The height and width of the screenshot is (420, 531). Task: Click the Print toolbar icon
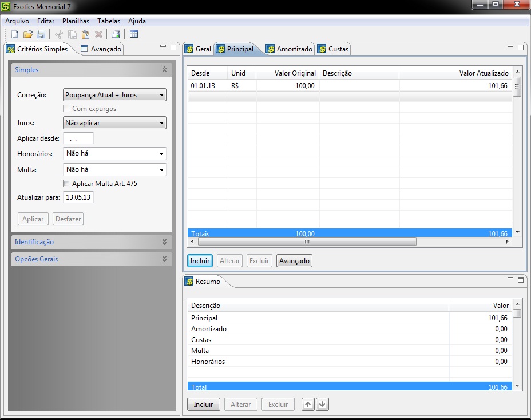point(116,34)
